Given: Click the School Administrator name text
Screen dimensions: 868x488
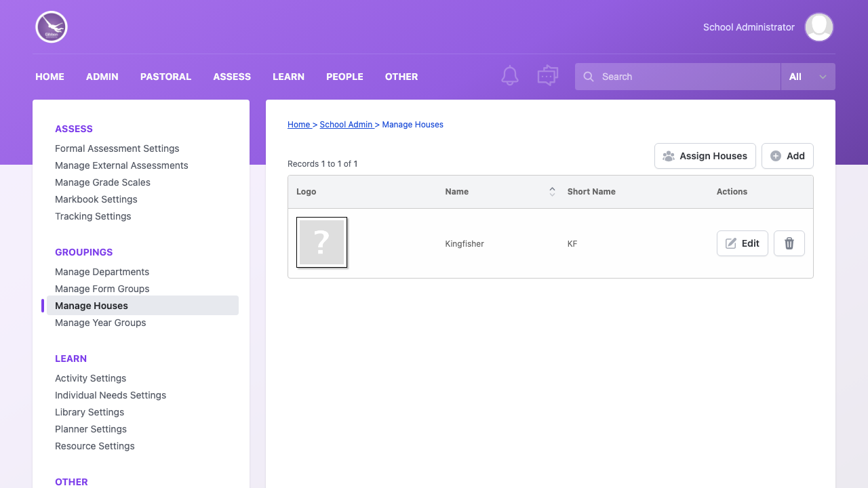Looking at the screenshot, I should [749, 27].
